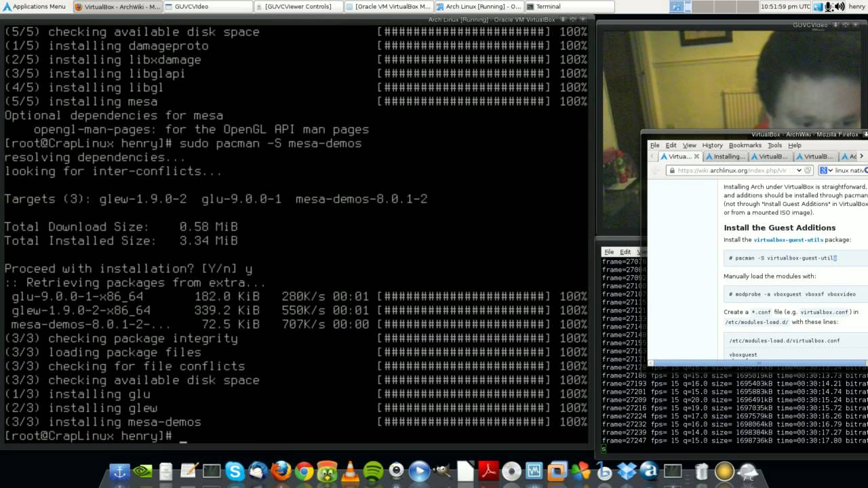Switch to GUVCVideo taskbar window
This screenshot has width=868, height=488.
(208, 6)
